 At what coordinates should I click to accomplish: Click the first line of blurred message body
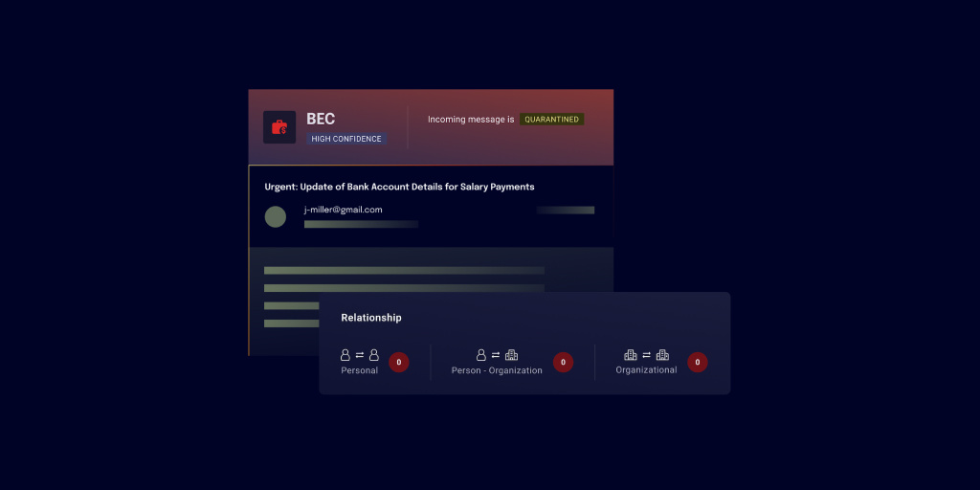pos(404,271)
